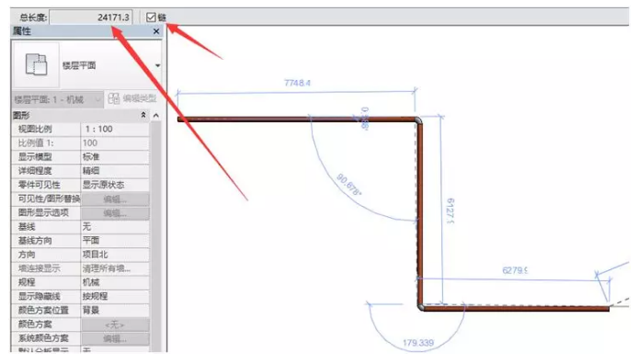Open the floor plan view instance dropdown

(x=58, y=99)
